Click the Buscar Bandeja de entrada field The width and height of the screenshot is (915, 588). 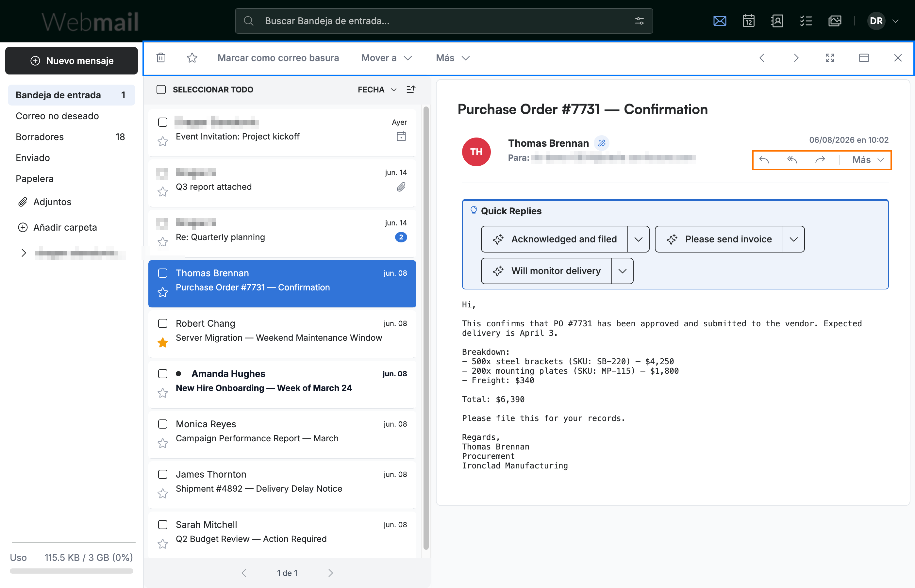444,21
